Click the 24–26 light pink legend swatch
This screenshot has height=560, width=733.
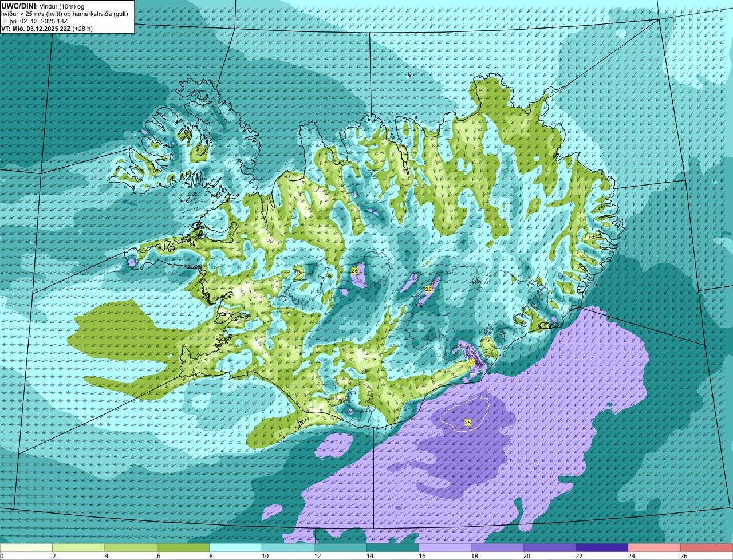(655, 548)
